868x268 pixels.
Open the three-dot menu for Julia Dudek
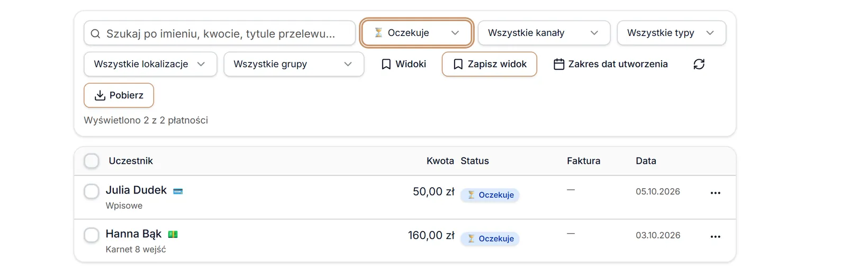(x=715, y=193)
